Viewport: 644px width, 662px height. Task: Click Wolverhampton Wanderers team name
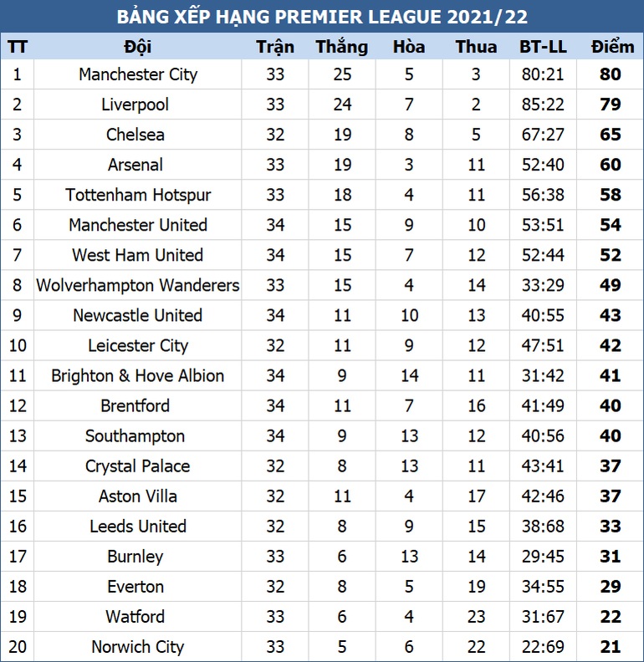click(138, 285)
